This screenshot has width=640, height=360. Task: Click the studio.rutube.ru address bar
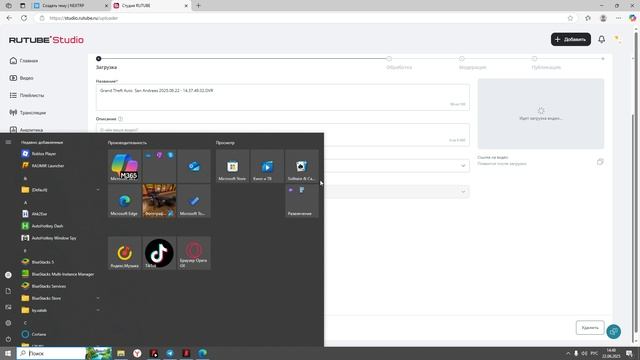tap(302, 18)
